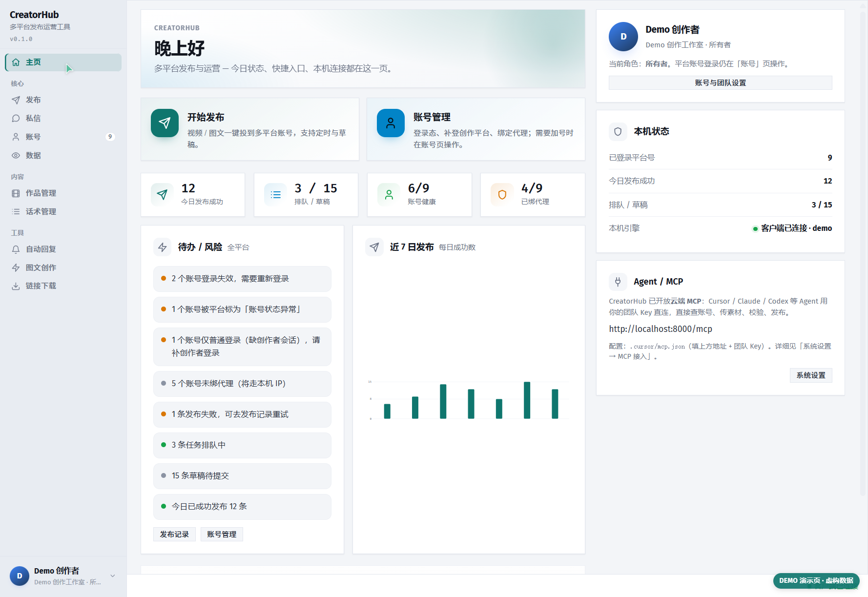Select the '2 个账号登录失效' todo item

click(x=242, y=279)
